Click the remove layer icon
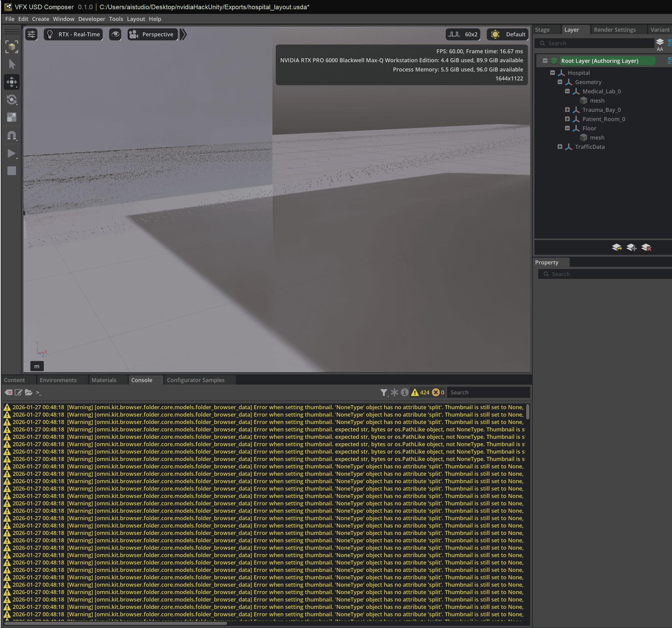Screen dimensions: 672x628 [x=646, y=248]
